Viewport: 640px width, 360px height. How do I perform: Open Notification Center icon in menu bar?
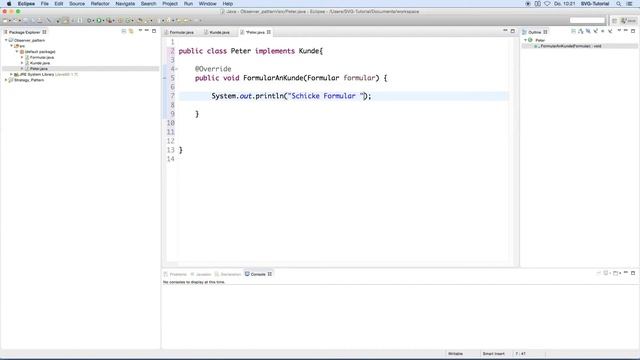click(x=630, y=4)
